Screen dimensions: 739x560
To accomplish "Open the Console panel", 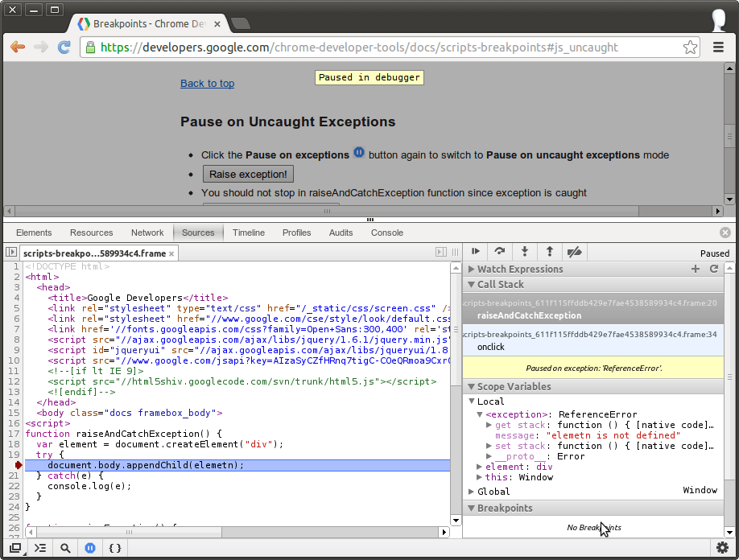I will 386,233.
